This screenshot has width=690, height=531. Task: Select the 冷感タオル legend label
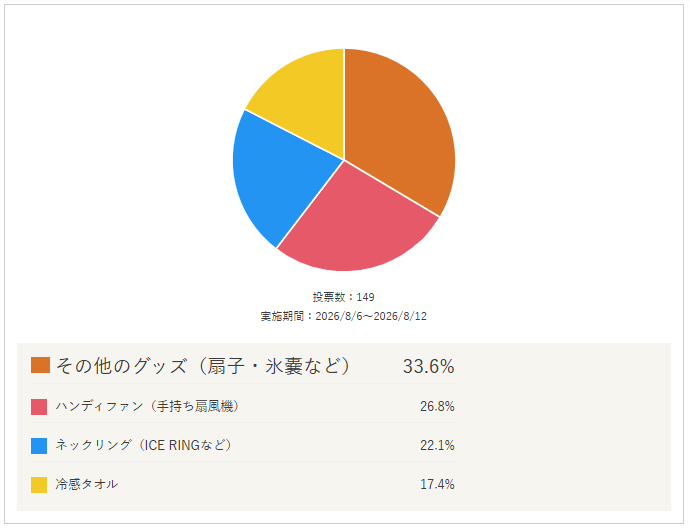(87, 484)
